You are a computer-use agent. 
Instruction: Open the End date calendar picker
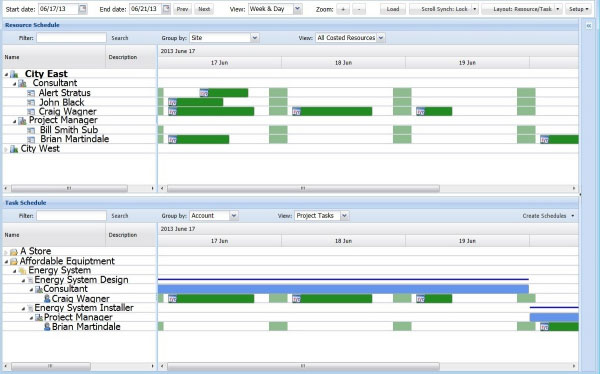(166, 9)
